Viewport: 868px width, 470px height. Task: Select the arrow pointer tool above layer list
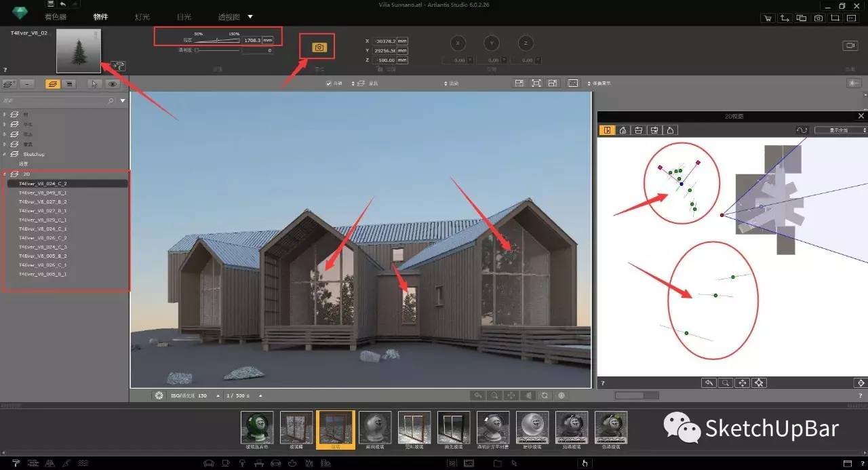(x=95, y=84)
